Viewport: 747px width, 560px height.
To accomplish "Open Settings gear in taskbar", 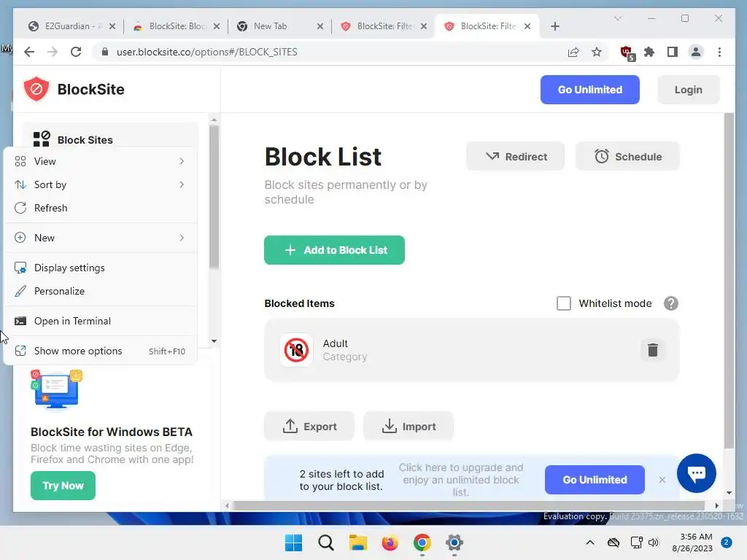I will pos(454,542).
